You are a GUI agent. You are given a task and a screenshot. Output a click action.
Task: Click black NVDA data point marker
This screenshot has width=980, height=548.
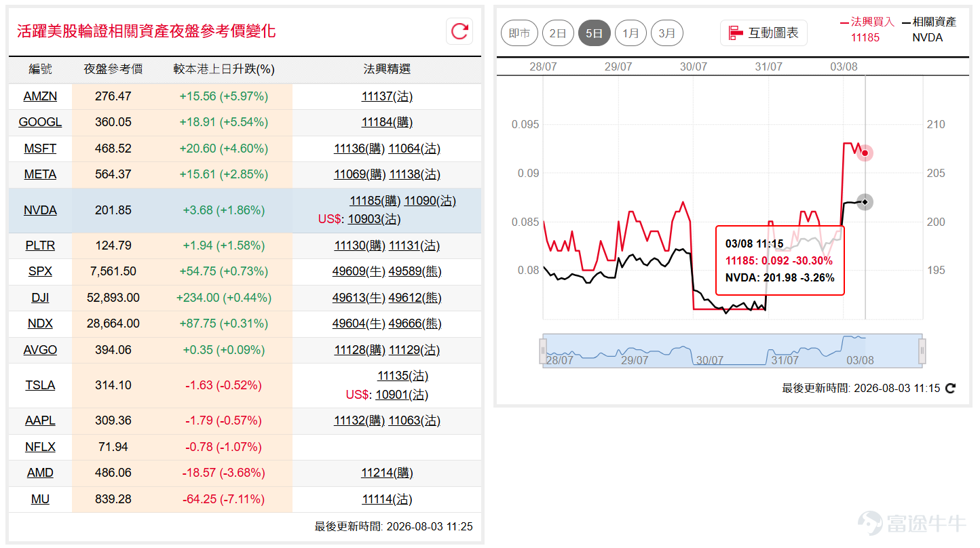865,202
